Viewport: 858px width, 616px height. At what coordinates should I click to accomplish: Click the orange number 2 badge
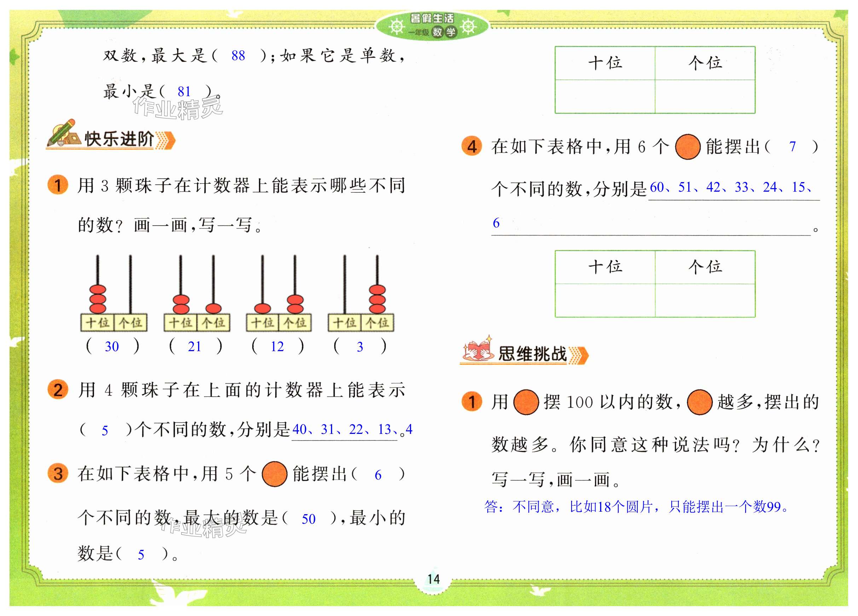[x=58, y=389]
